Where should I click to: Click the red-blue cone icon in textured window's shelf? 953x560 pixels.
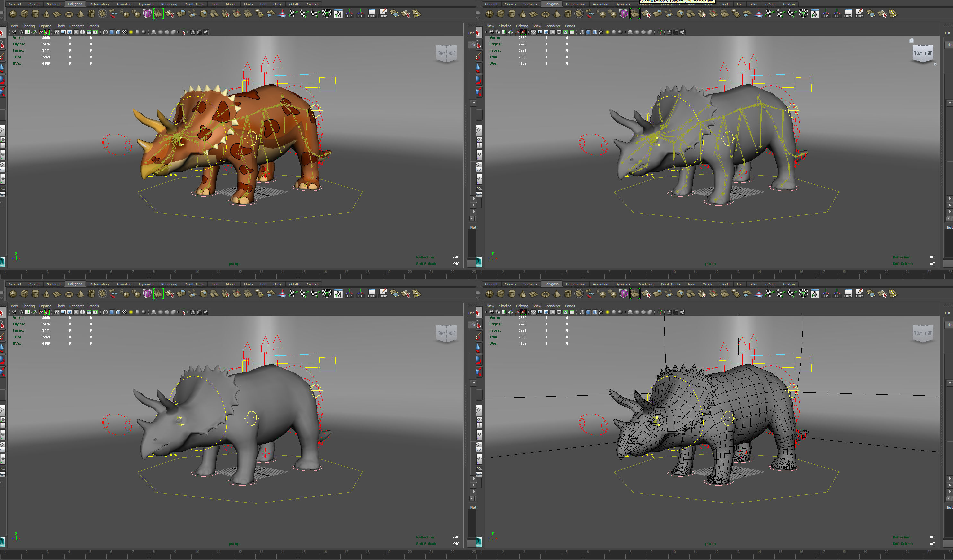click(282, 14)
